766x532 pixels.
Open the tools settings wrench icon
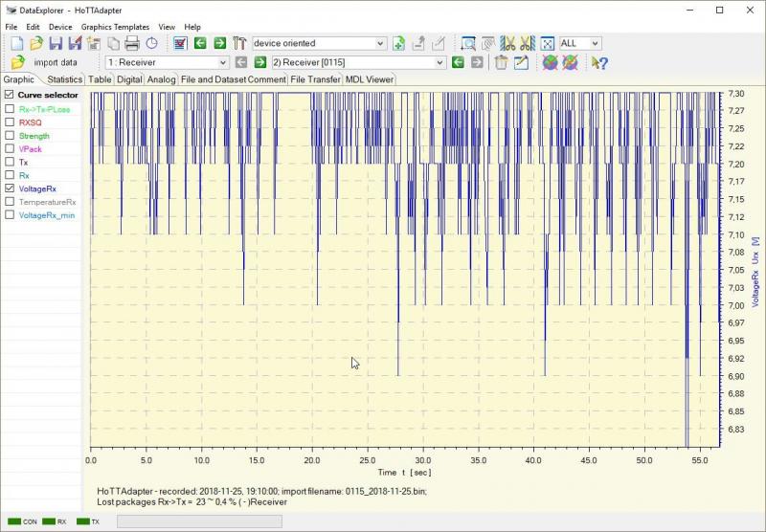click(239, 44)
